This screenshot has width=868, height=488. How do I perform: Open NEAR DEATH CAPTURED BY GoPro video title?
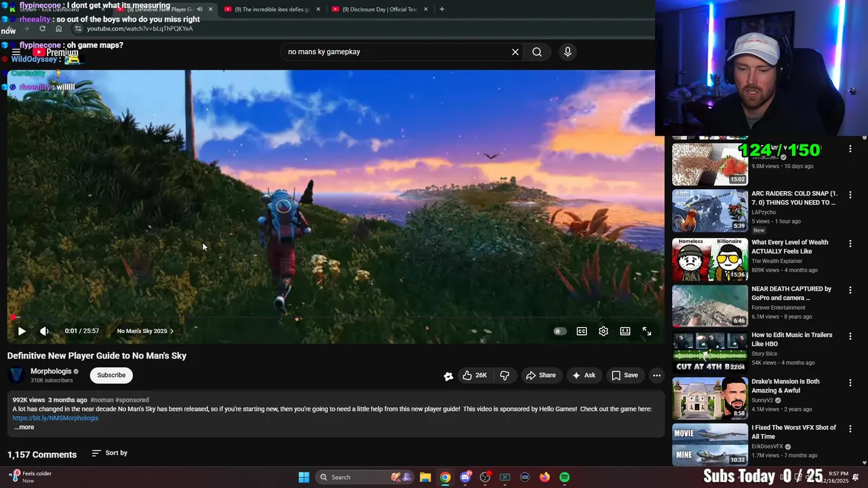pos(791,293)
